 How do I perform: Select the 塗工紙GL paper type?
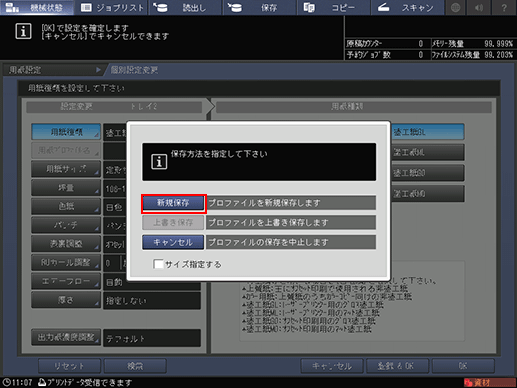pos(427,132)
